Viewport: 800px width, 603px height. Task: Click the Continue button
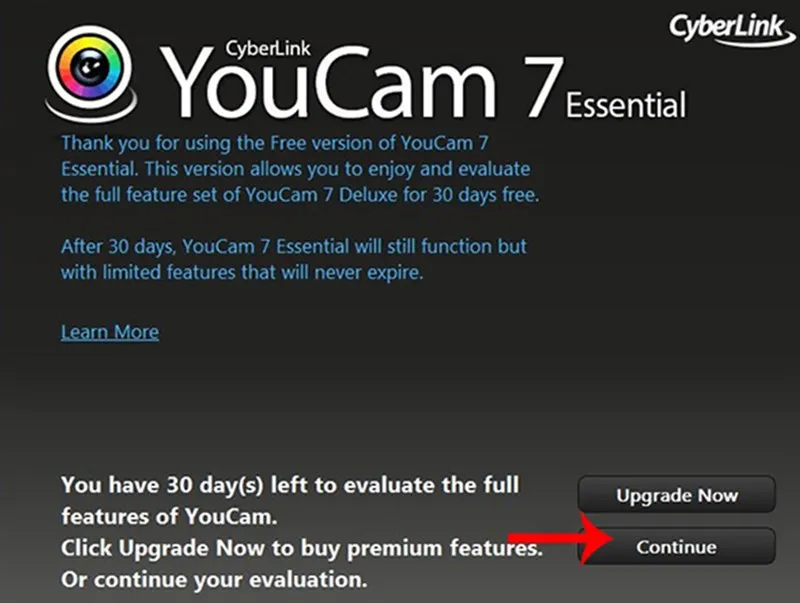pos(677,546)
